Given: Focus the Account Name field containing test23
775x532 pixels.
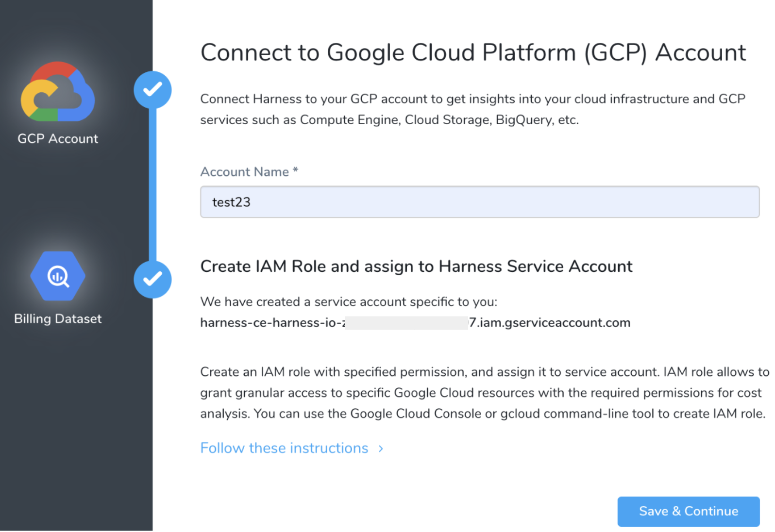Looking at the screenshot, I should (x=480, y=202).
